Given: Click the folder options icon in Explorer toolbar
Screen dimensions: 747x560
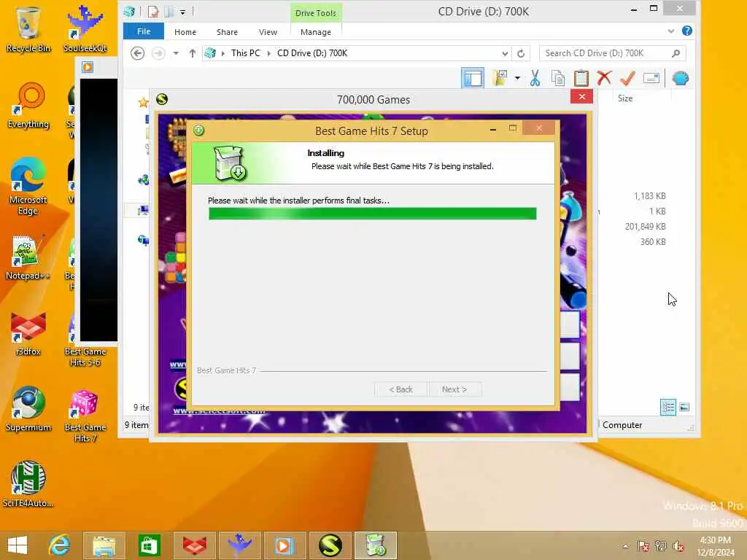Looking at the screenshot, I should click(500, 78).
